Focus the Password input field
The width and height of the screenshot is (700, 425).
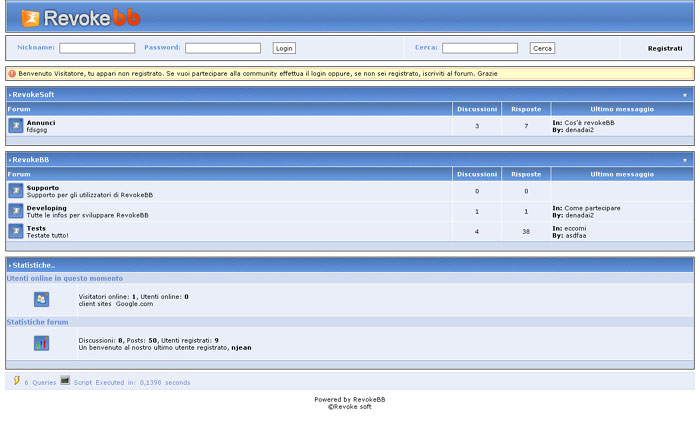(x=222, y=48)
